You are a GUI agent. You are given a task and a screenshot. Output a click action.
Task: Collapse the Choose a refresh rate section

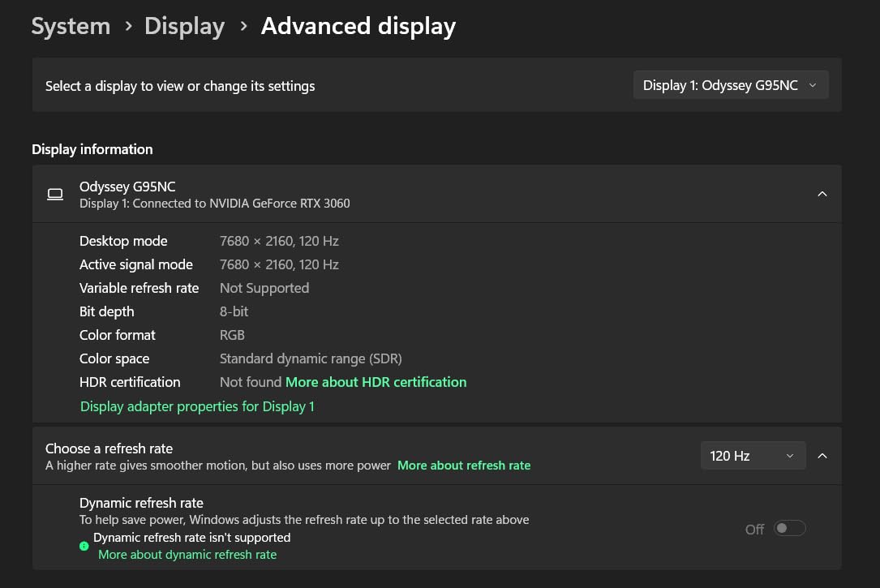(822, 456)
